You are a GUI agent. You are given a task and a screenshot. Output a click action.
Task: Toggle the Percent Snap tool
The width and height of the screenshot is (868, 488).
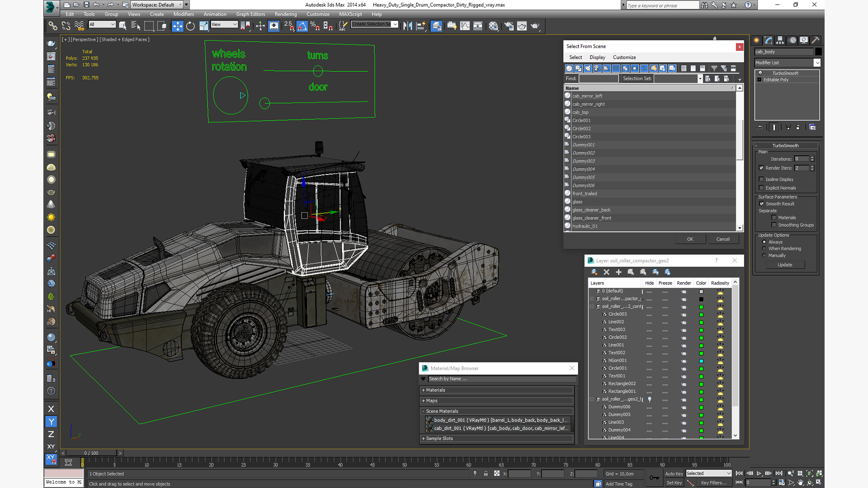point(315,26)
